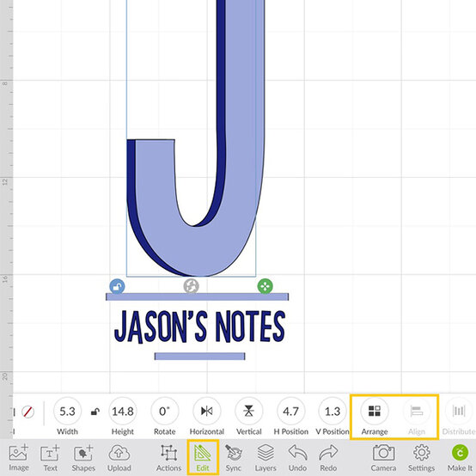Edit the Height value 14.8
The image size is (476, 476).
pyautogui.click(x=123, y=412)
